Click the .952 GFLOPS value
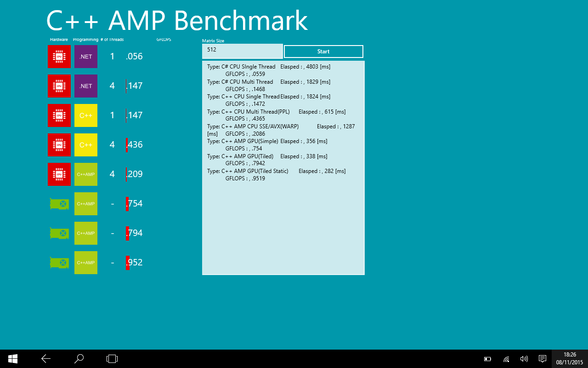The height and width of the screenshot is (368, 588). [x=134, y=263]
